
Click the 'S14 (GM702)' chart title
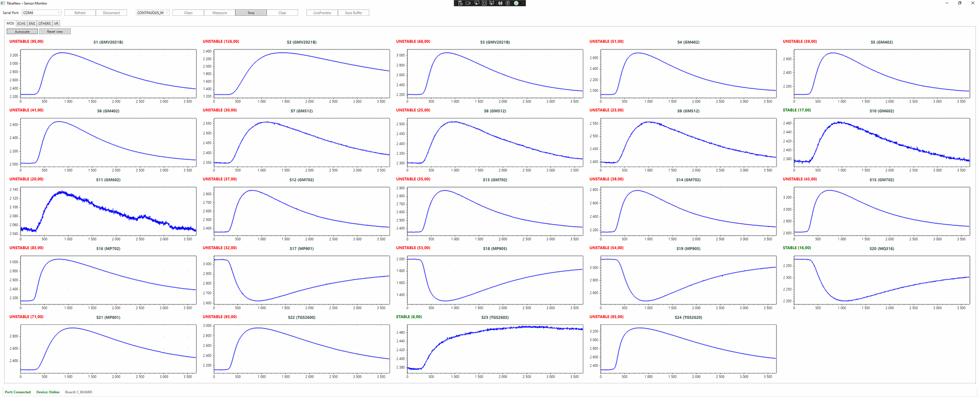[689, 180]
